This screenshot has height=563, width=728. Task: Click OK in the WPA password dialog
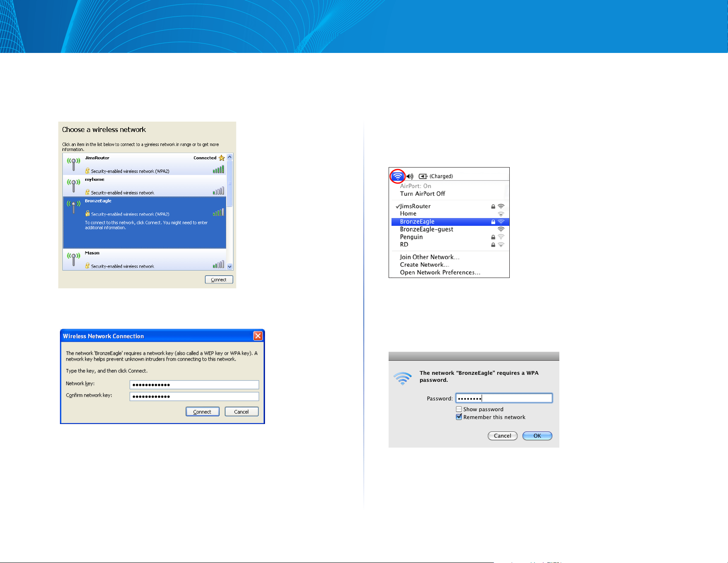(537, 436)
